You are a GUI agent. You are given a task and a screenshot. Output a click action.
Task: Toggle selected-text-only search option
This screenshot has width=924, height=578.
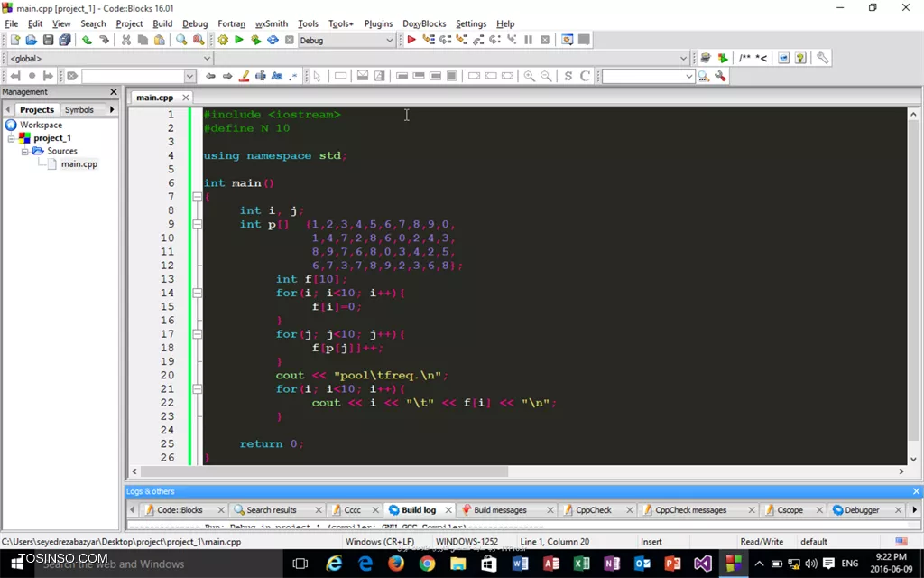(261, 76)
